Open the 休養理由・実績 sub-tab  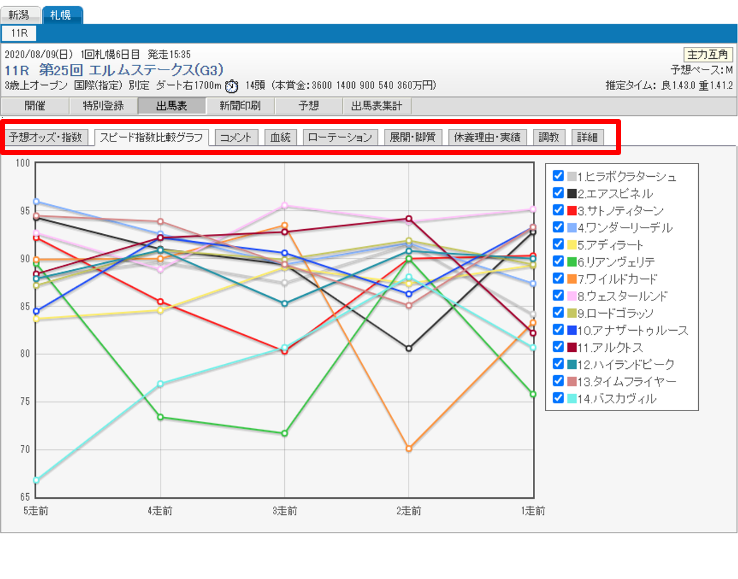(x=487, y=137)
